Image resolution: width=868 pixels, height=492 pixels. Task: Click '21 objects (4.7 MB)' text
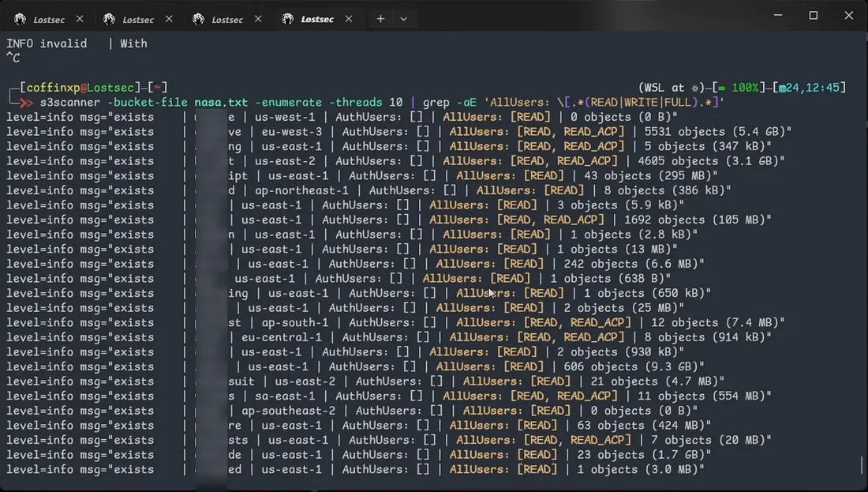coord(654,381)
